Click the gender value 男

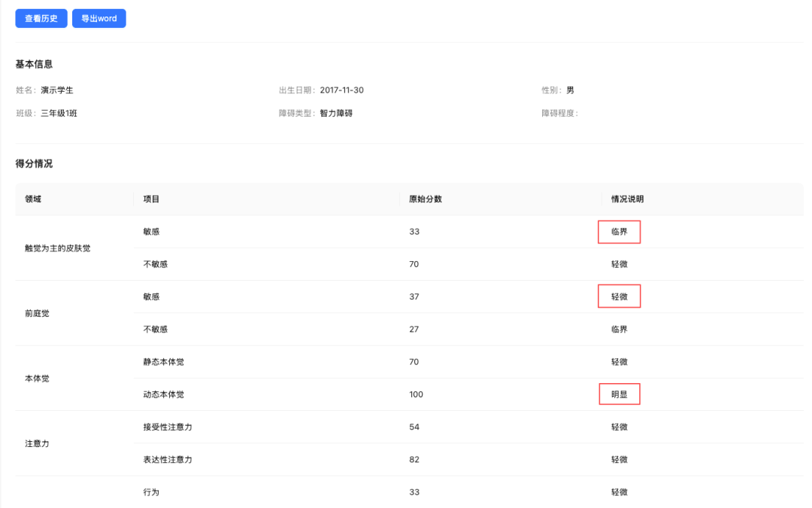tap(570, 90)
